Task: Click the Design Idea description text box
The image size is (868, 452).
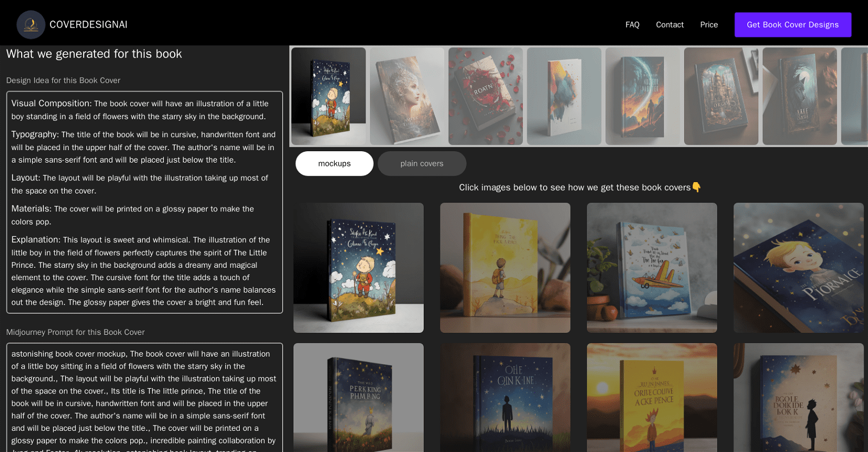Action: coord(144,202)
